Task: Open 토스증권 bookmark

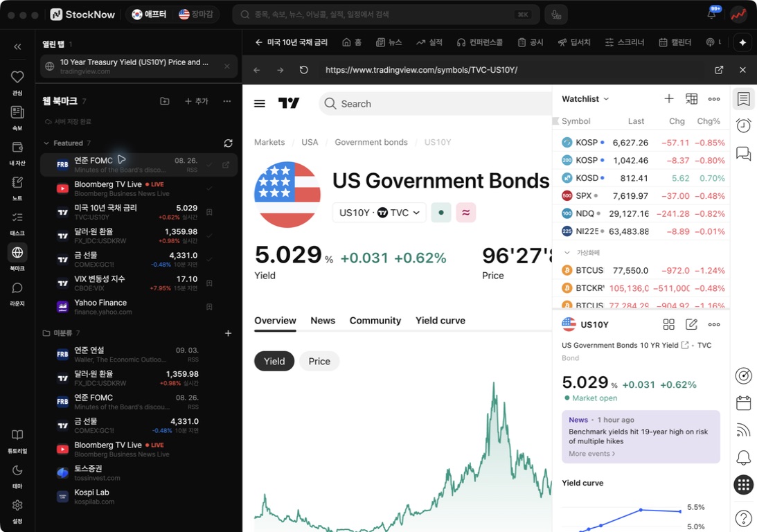Action: 138,472
